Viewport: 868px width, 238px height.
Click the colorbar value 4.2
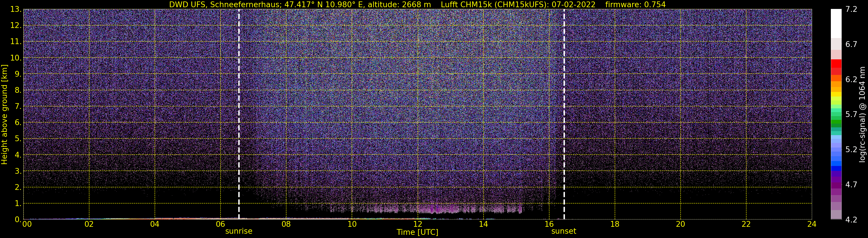point(851,220)
